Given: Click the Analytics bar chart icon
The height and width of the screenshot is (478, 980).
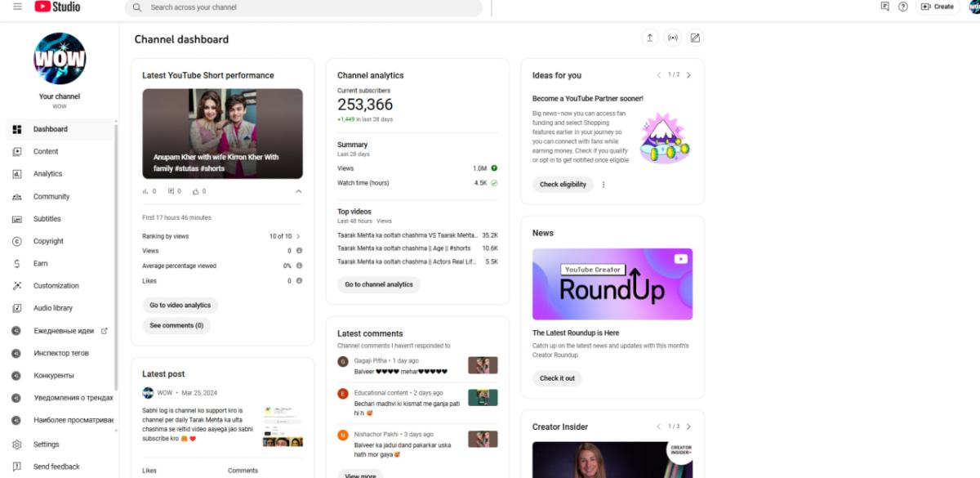Looking at the screenshot, I should (x=17, y=174).
